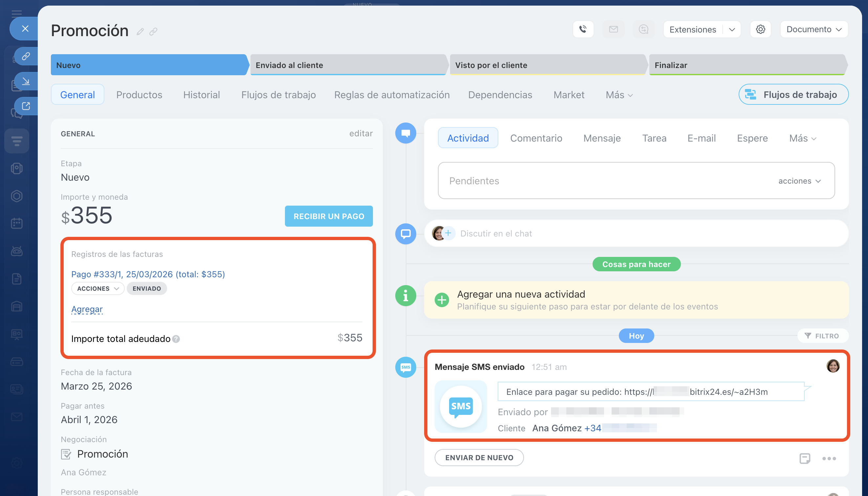Expand the Extensiones dropdown
Image resolution: width=868 pixels, height=496 pixels.
click(732, 30)
